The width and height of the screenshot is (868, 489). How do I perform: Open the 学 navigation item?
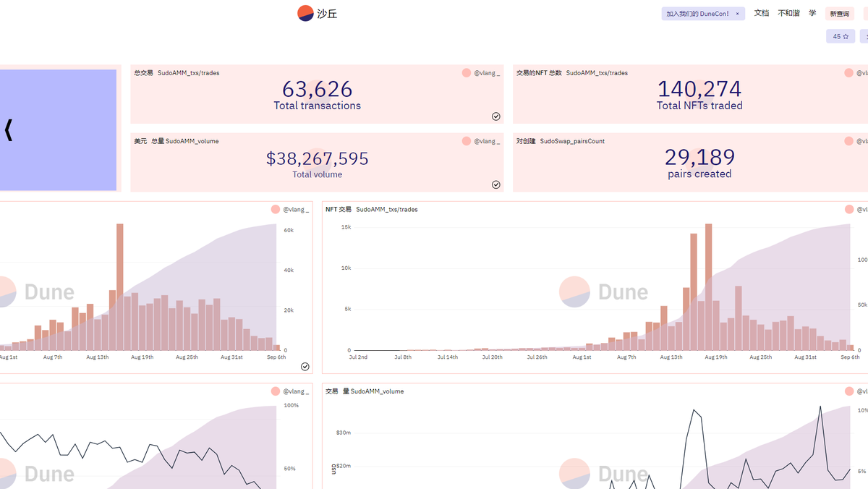click(x=812, y=13)
